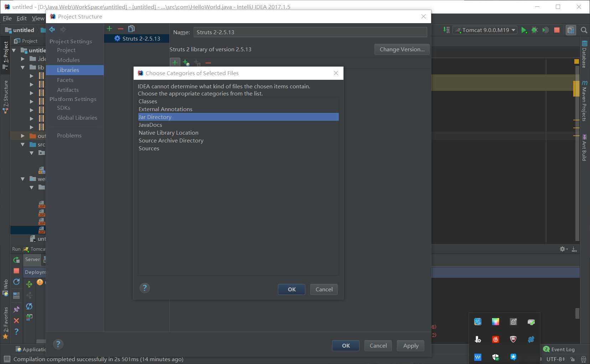
Task: Click the blue Update application icon
Action: [16, 282]
